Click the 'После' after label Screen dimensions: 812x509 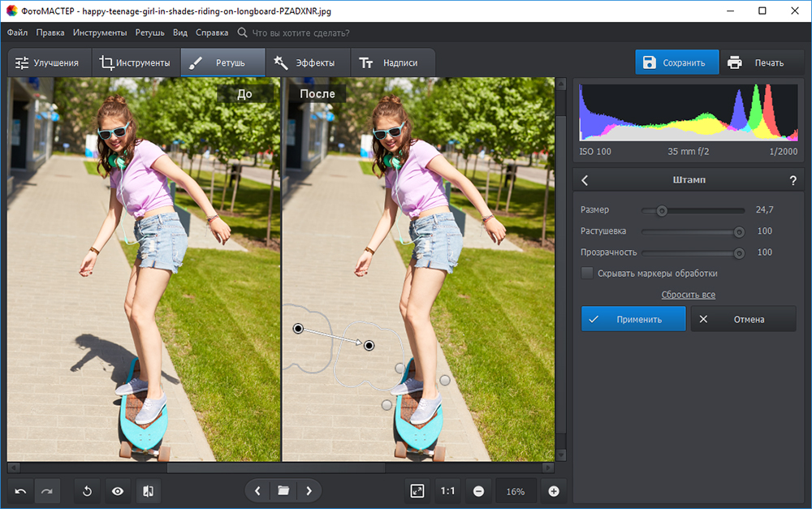tap(317, 93)
